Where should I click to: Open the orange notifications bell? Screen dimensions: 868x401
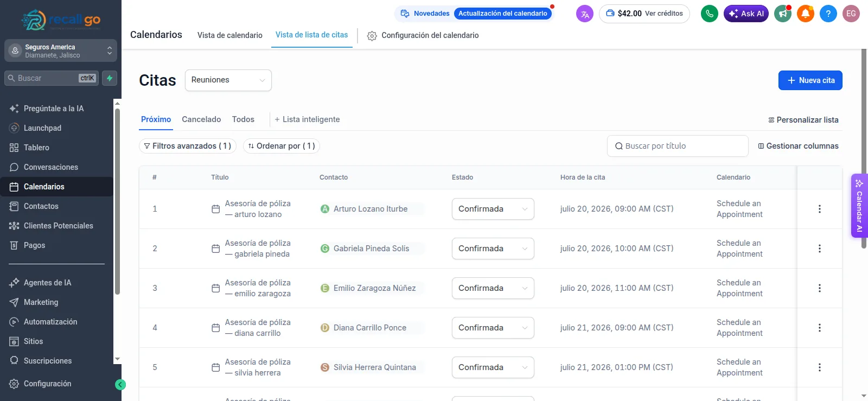coord(806,14)
